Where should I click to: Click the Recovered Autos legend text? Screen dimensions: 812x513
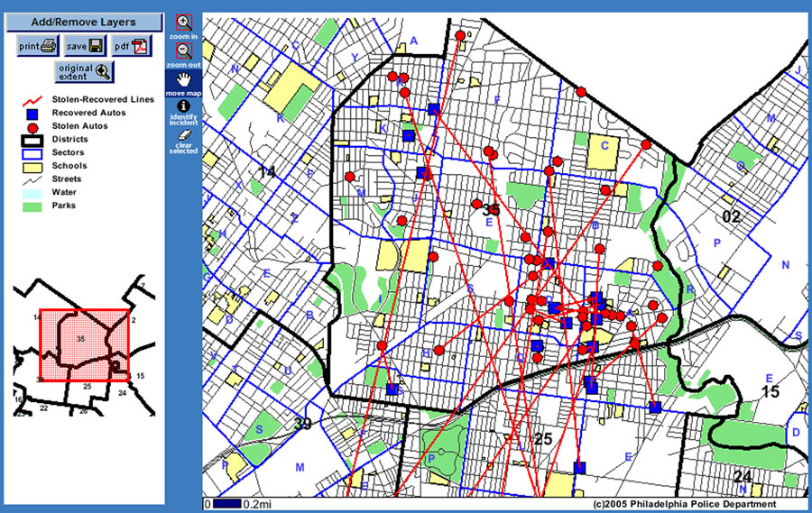tap(88, 113)
